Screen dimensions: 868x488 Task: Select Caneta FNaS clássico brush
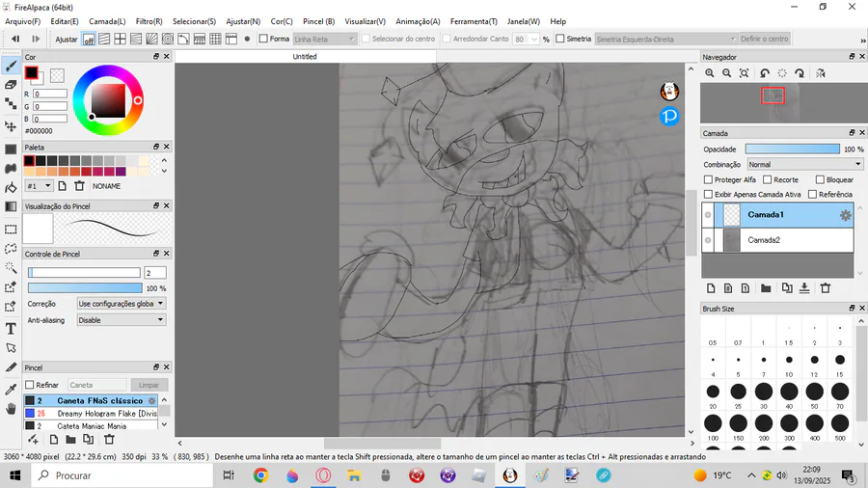91,400
